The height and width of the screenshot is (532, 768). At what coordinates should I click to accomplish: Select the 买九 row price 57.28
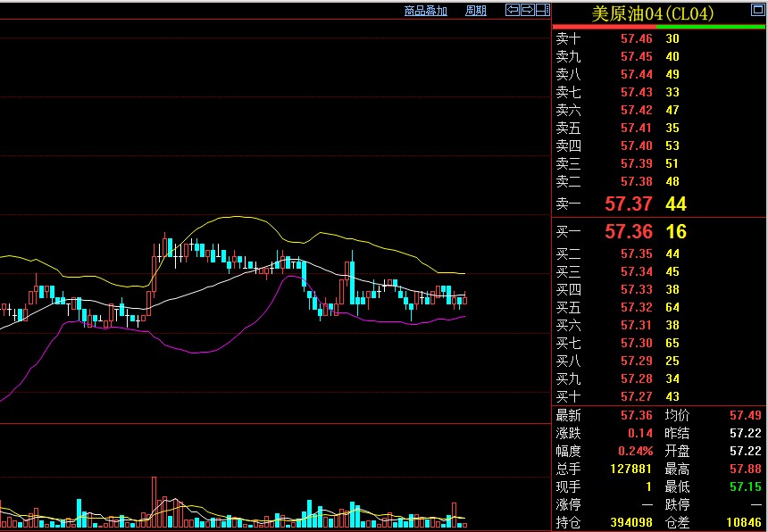coord(636,378)
